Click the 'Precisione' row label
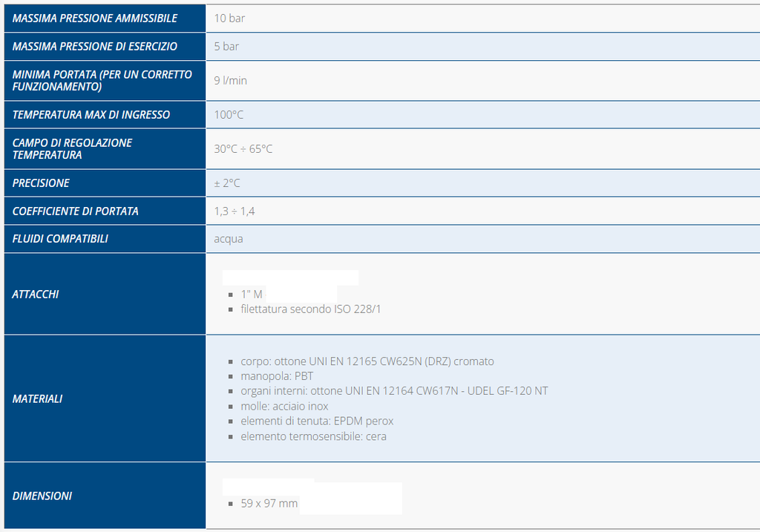760x532 pixels. pyautogui.click(x=41, y=183)
